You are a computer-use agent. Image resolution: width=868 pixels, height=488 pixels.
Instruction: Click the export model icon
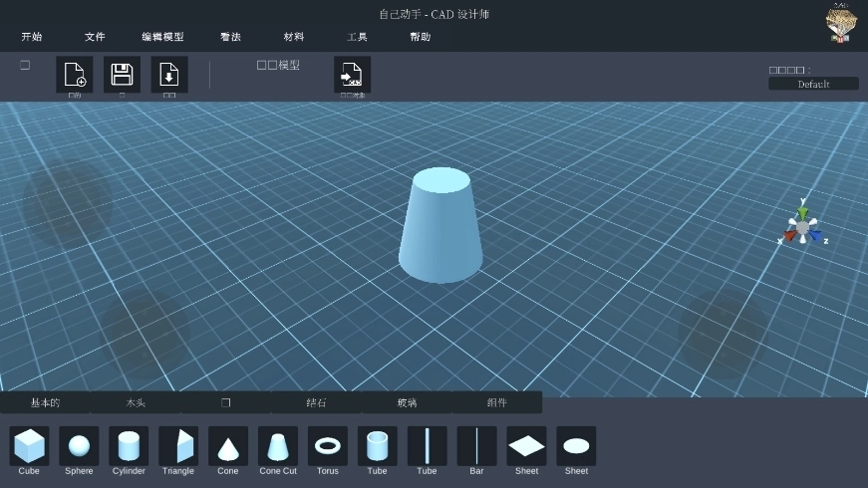tap(352, 75)
